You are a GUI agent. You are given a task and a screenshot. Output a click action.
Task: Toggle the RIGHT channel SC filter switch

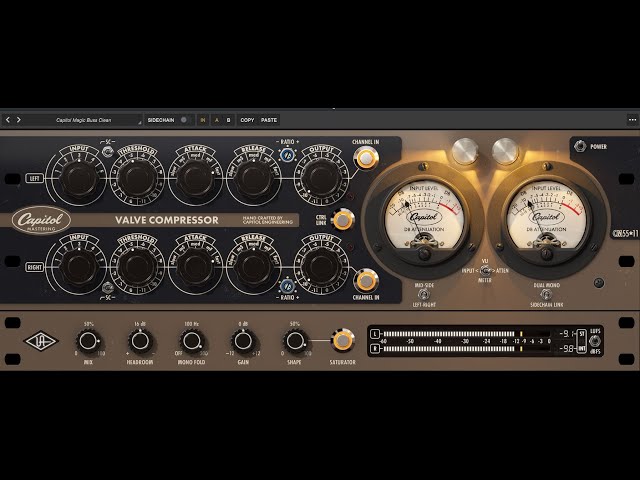pyautogui.click(x=108, y=287)
